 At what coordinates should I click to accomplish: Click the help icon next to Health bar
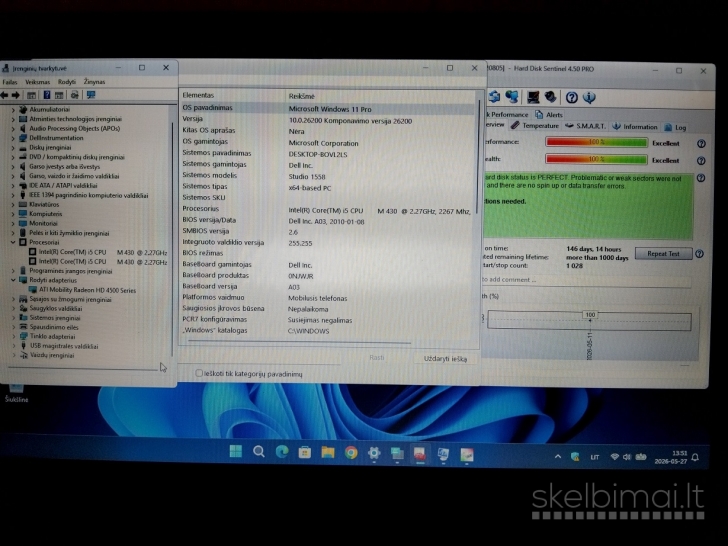(701, 161)
